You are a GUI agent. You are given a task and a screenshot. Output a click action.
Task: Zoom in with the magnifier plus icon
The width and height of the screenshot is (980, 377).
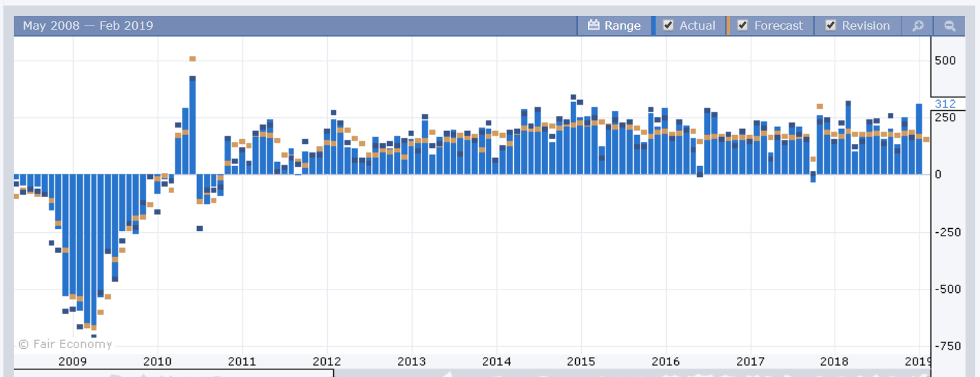(x=917, y=26)
